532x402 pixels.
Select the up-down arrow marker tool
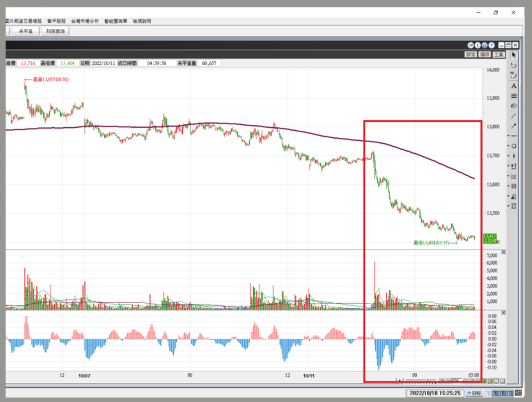(514, 156)
